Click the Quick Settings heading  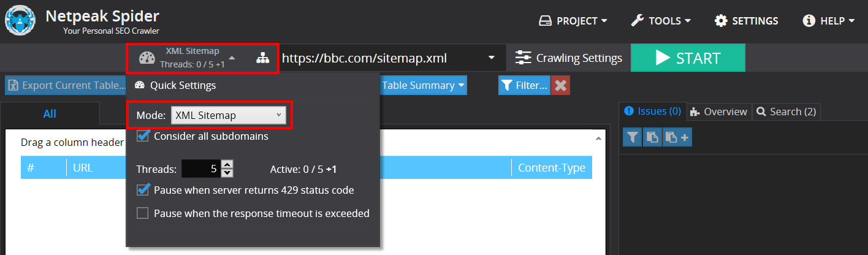183,85
